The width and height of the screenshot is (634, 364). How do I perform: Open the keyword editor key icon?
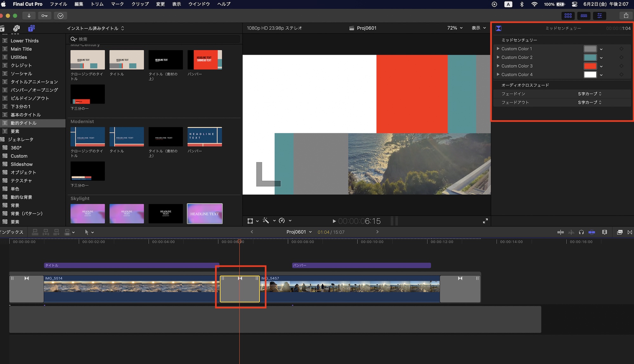click(x=44, y=16)
